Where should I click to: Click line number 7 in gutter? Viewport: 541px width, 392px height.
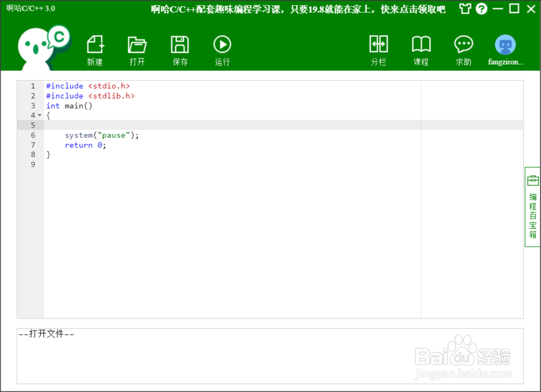click(x=33, y=145)
